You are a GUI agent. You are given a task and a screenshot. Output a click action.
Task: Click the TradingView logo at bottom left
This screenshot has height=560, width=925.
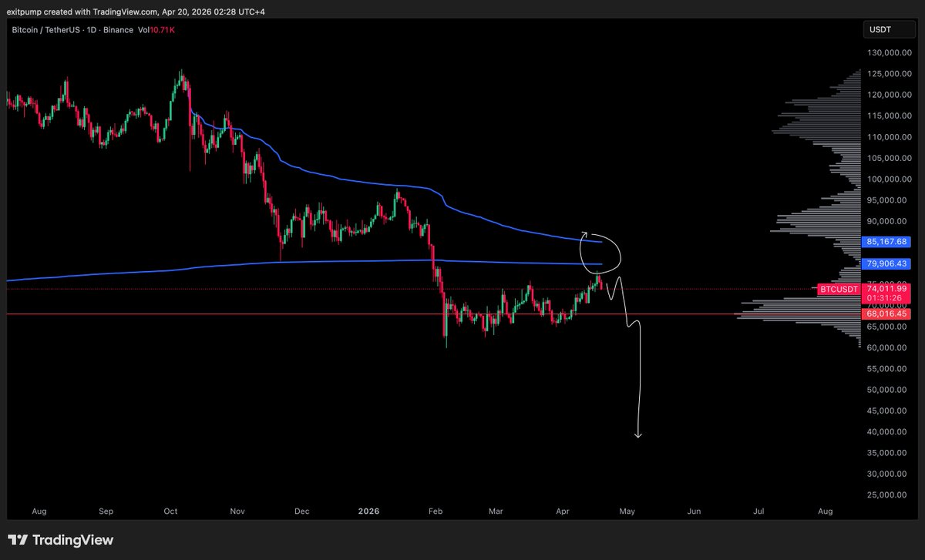tap(61, 541)
